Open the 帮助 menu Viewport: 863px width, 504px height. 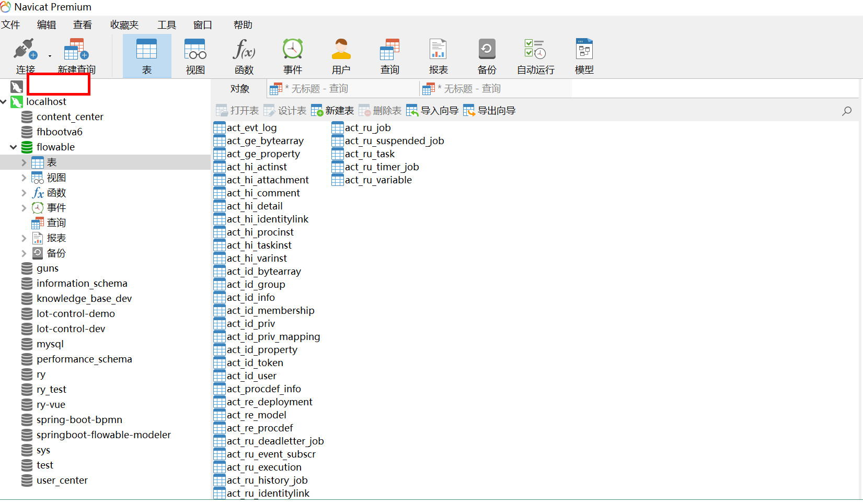pos(243,25)
